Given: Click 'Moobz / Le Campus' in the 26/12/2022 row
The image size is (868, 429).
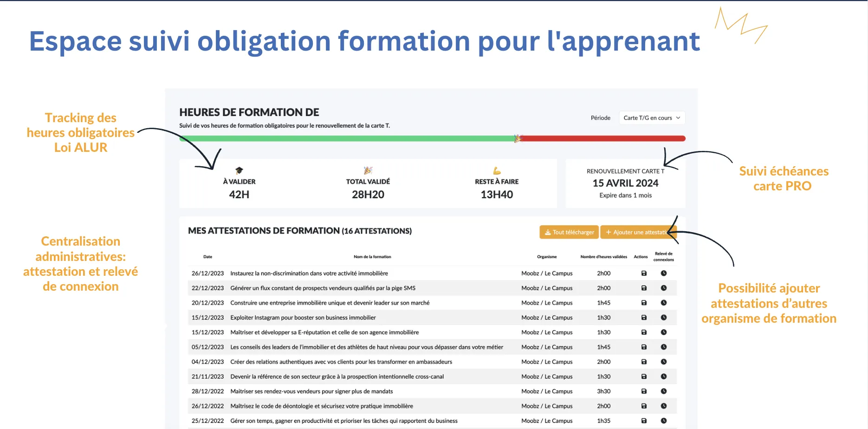Looking at the screenshot, I should pyautogui.click(x=547, y=406).
